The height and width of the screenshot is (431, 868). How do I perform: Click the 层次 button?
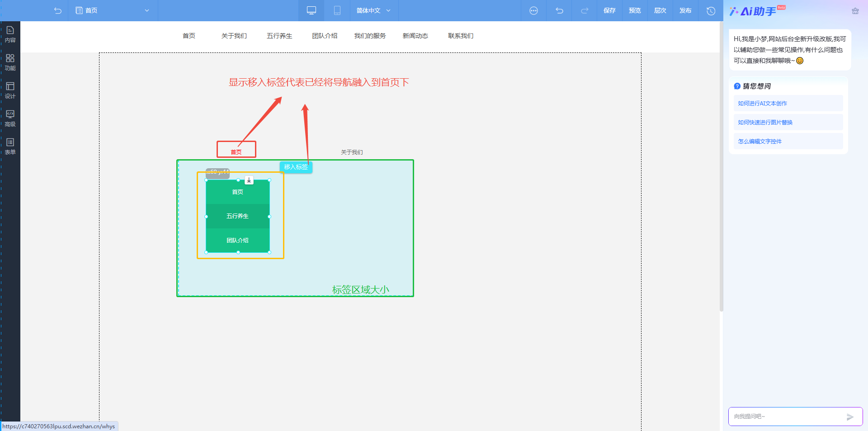[660, 10]
